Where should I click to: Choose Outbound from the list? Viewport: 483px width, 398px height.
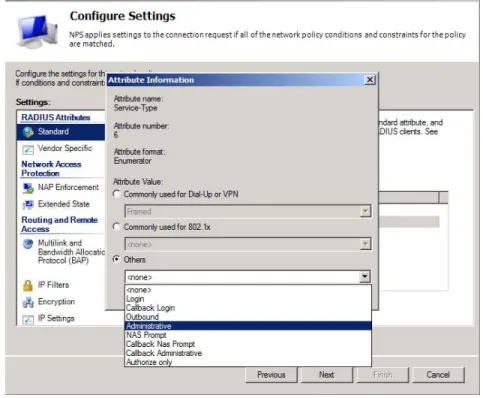pyautogui.click(x=248, y=317)
